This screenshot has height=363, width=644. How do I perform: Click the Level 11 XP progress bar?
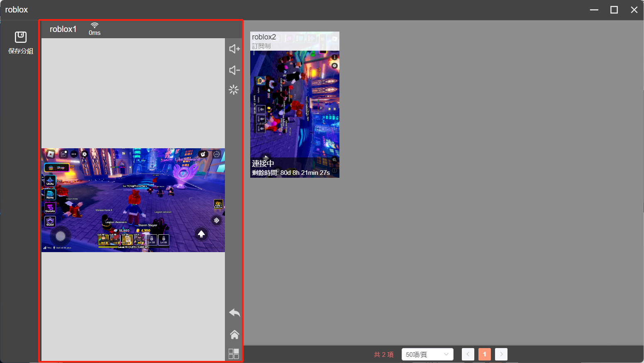click(134, 247)
